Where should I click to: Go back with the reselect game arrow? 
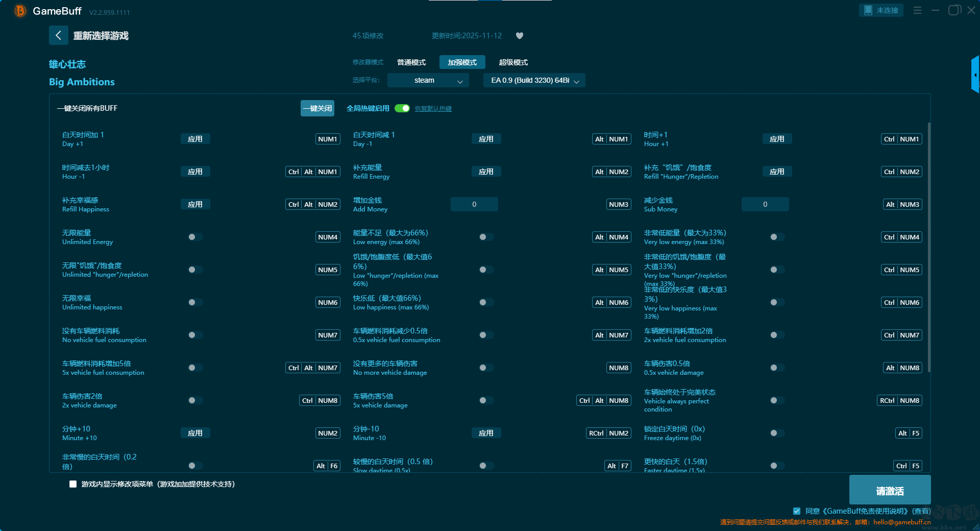58,35
